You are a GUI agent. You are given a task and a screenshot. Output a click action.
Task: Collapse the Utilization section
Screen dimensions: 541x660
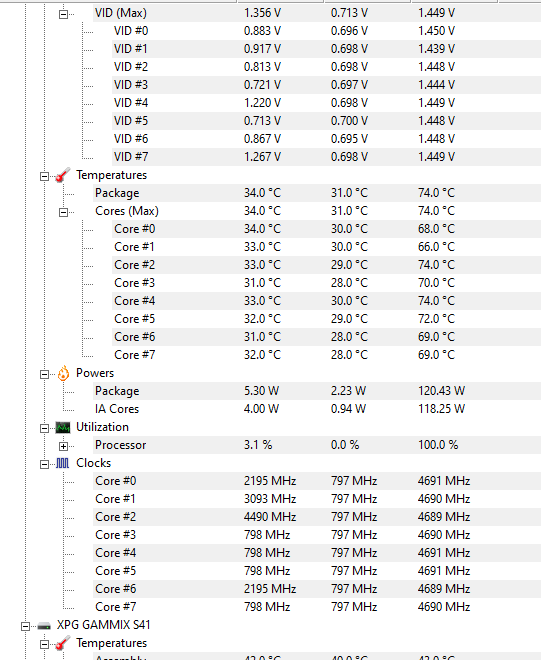click(x=44, y=428)
